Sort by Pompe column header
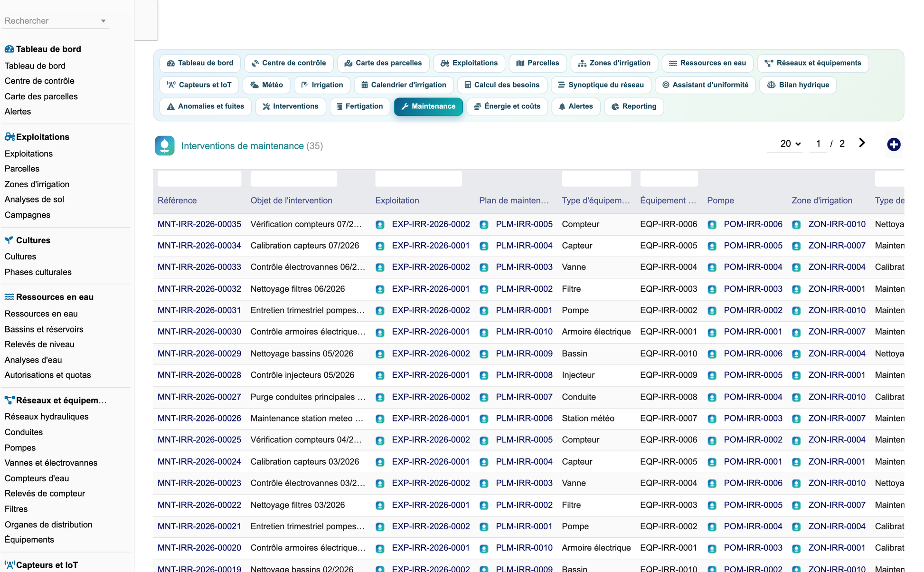This screenshot has height=572, width=924. 720,200
